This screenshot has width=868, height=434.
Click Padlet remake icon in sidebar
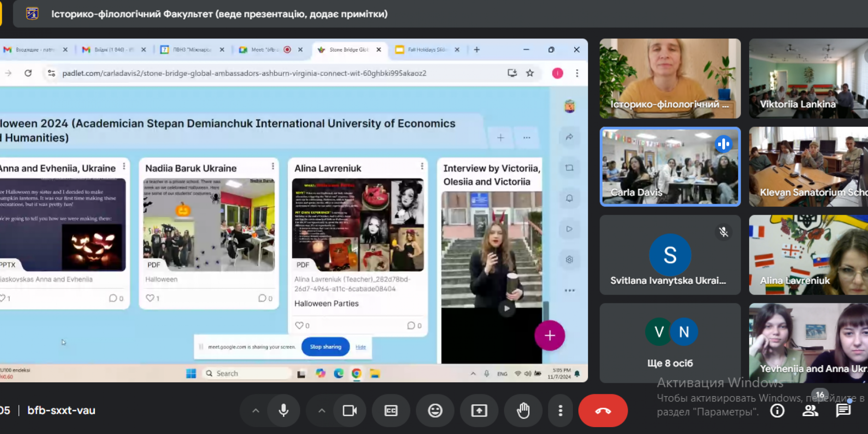(569, 168)
